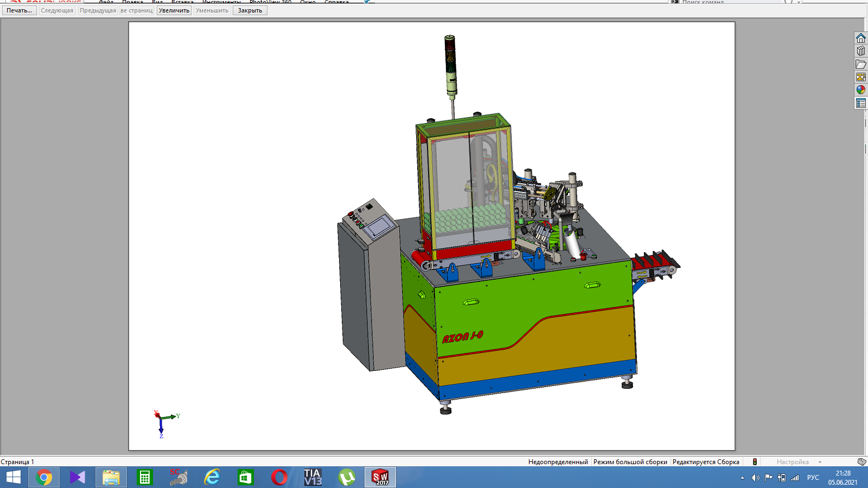Click Уменьшить to zoom out preview
868x488 pixels.
212,10
